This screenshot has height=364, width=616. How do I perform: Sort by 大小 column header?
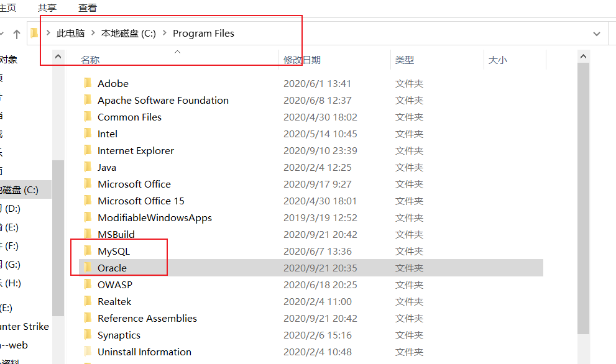pos(498,60)
